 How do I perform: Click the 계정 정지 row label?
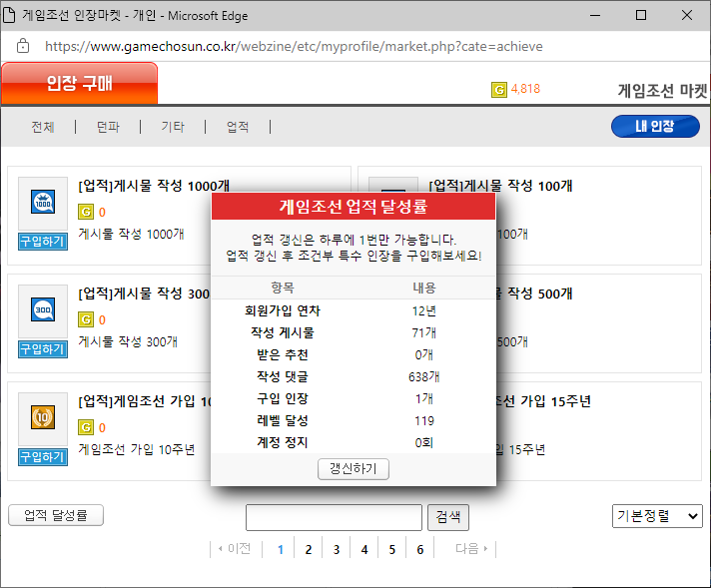283,442
